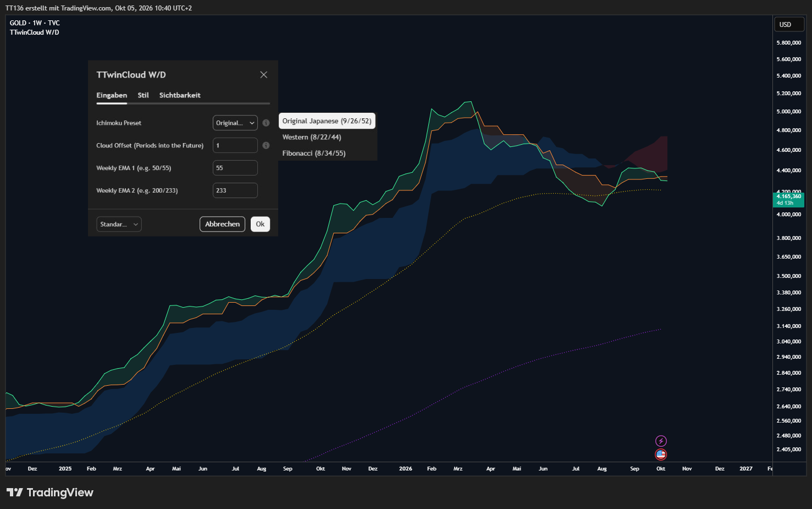Screen dimensions: 812x509
Task: Click the 2027 label on time axis
Action: [746, 469]
